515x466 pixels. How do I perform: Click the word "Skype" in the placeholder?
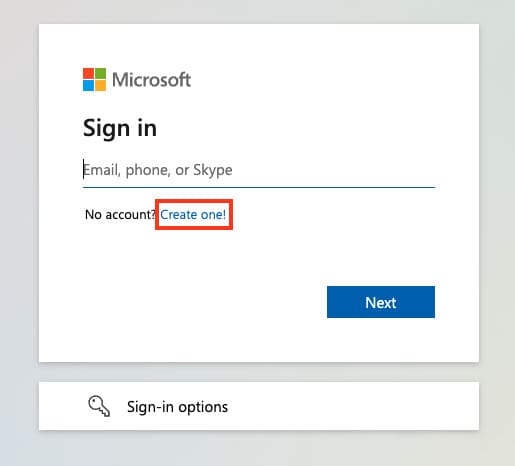click(x=213, y=170)
